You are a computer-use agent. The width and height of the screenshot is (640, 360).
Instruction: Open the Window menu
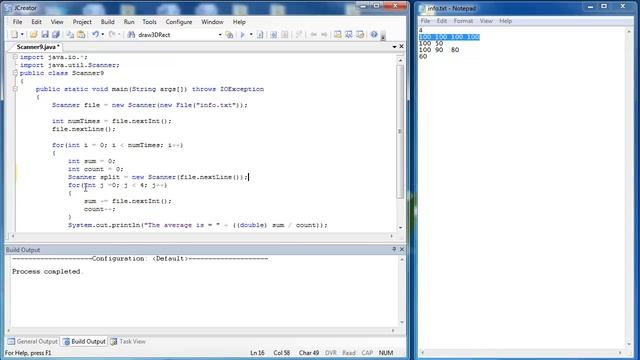(x=212, y=22)
